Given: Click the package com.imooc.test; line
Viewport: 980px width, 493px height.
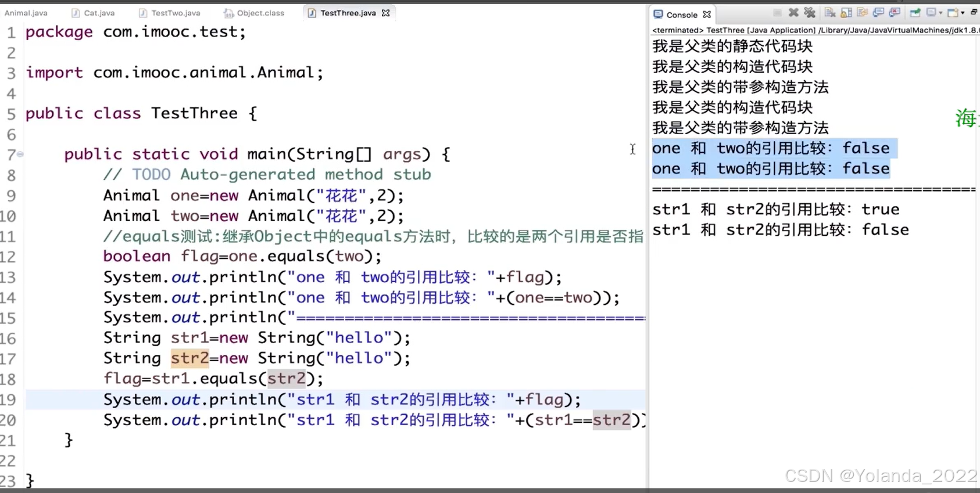Looking at the screenshot, I should click(135, 32).
